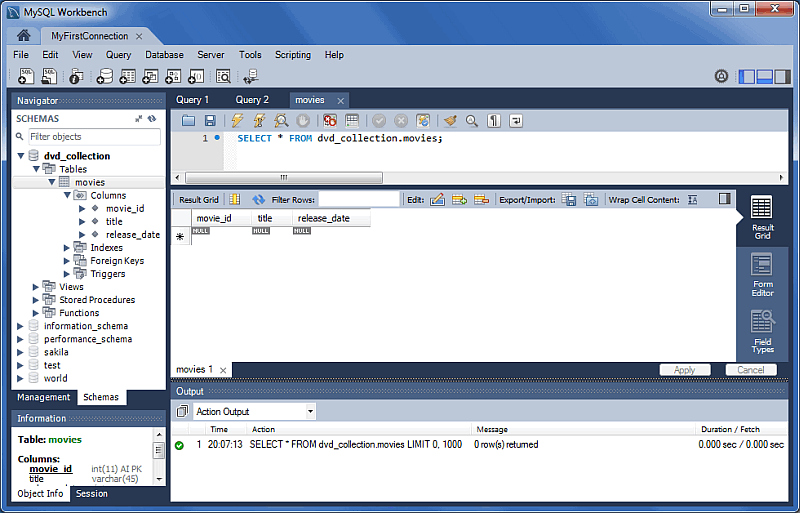Screen dimensions: 800x513
Task: Save the script to a file
Action: (210, 120)
